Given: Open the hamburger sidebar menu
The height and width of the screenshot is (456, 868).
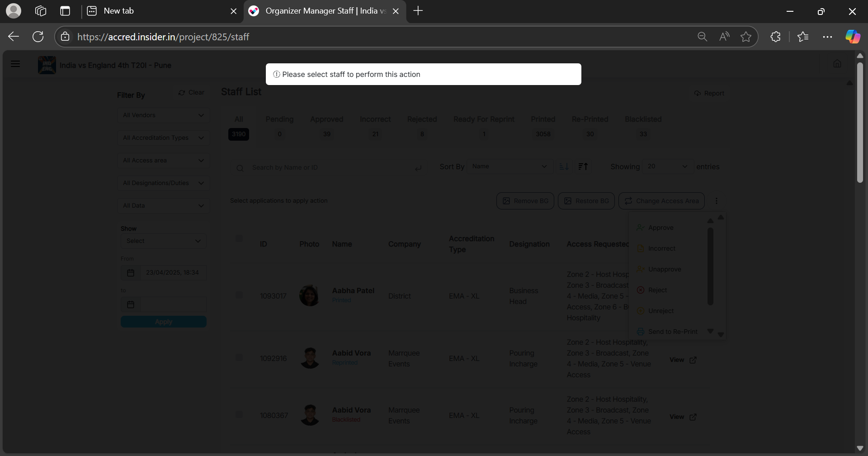Looking at the screenshot, I should tap(15, 64).
